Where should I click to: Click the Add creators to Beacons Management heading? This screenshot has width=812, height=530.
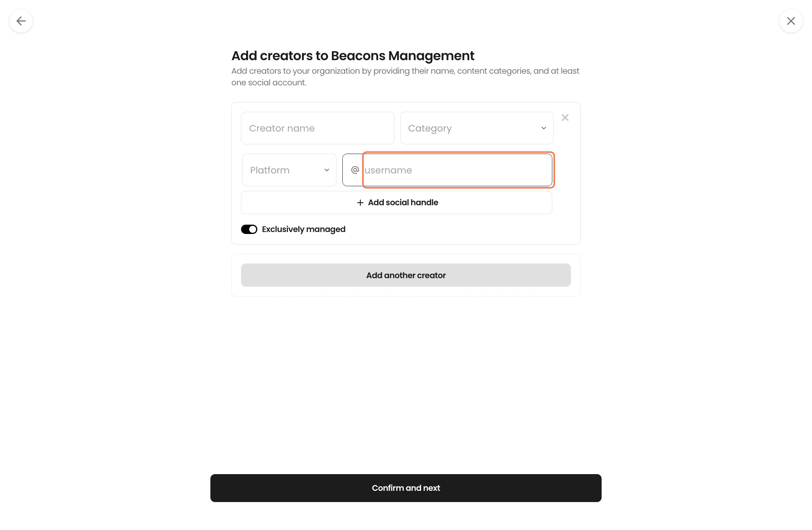click(353, 56)
